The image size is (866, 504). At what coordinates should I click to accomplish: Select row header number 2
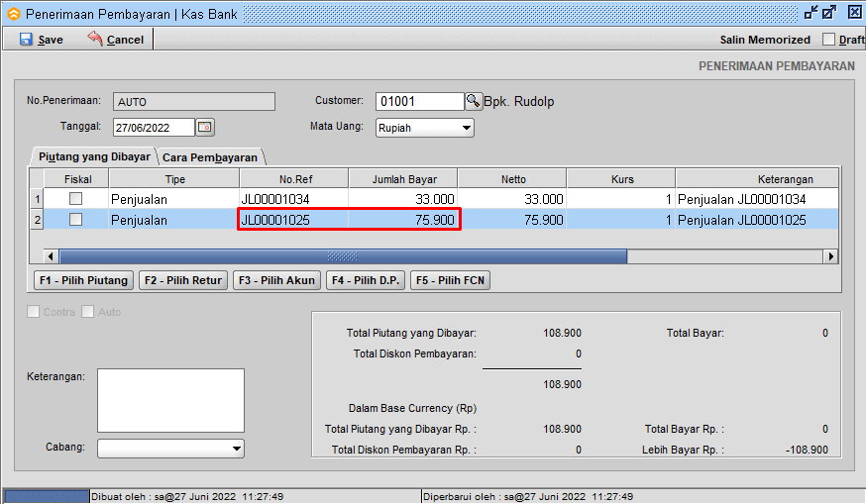pyautogui.click(x=37, y=220)
